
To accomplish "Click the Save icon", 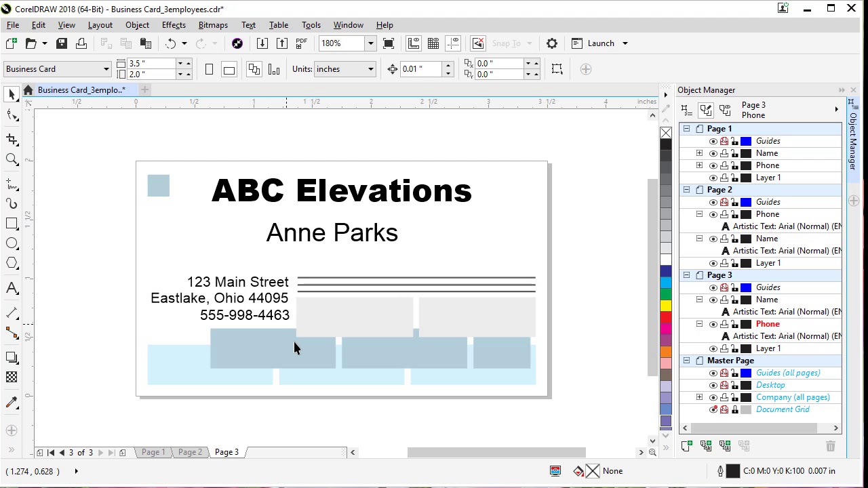I will [x=62, y=43].
